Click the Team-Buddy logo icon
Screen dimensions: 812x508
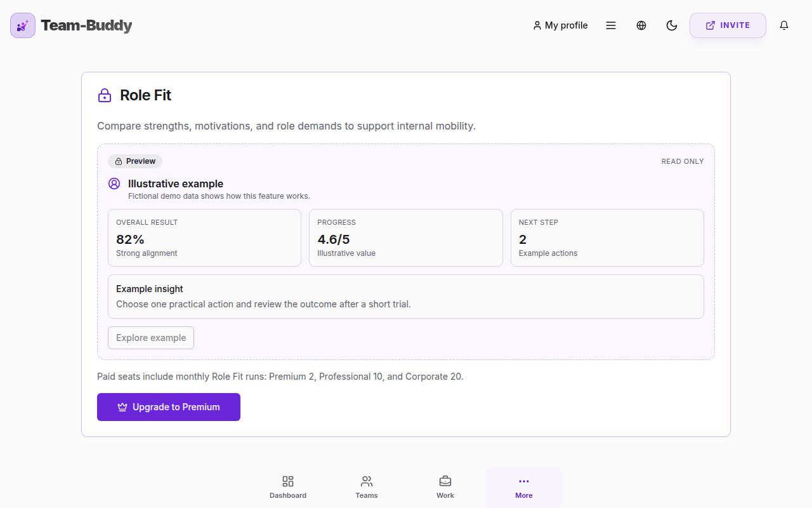pyautogui.click(x=23, y=25)
